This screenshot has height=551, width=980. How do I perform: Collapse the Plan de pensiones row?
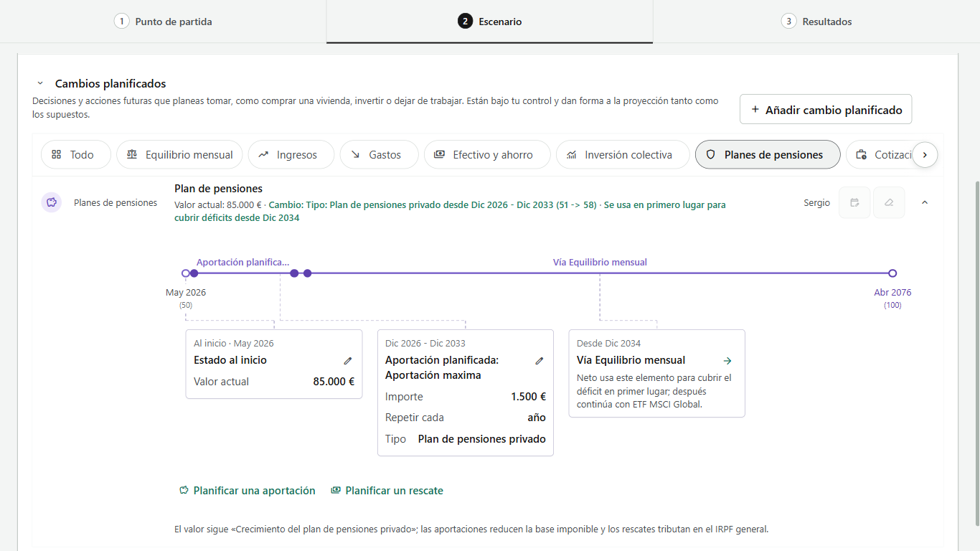[925, 202]
